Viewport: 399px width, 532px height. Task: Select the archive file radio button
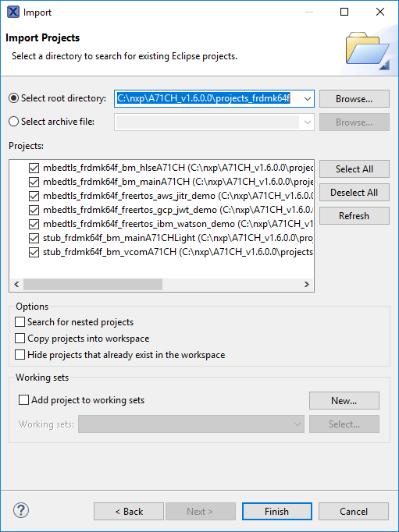pos(13,122)
